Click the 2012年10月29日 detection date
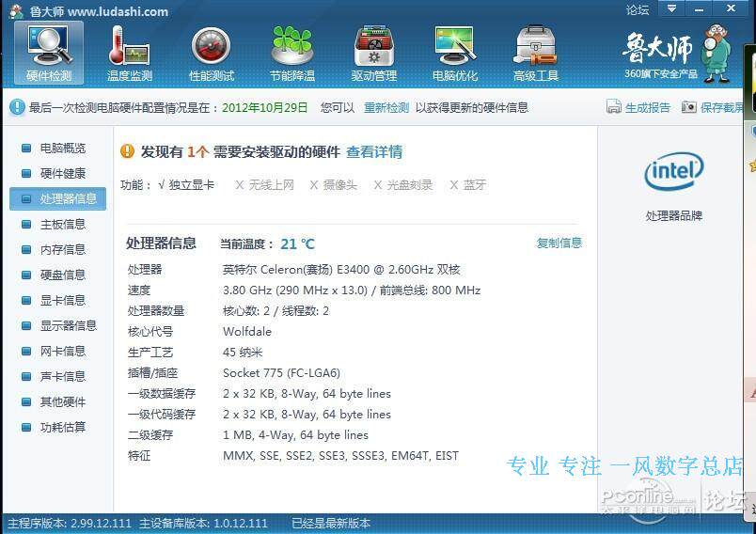 (265, 107)
